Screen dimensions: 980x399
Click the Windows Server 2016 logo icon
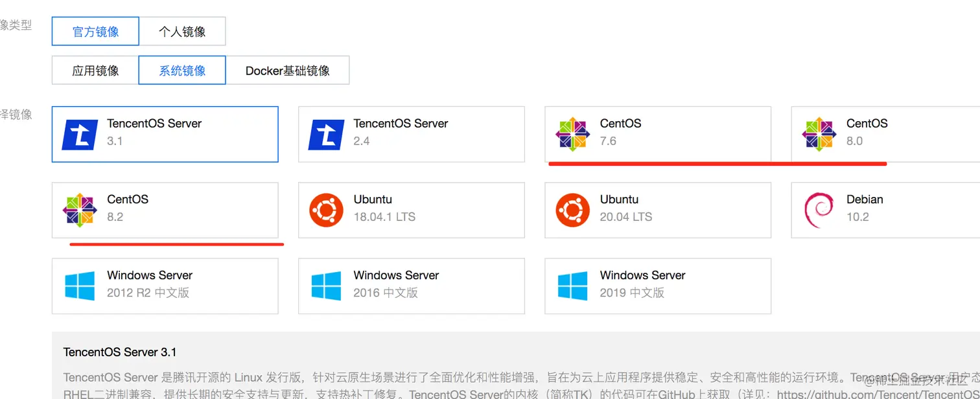pos(326,286)
